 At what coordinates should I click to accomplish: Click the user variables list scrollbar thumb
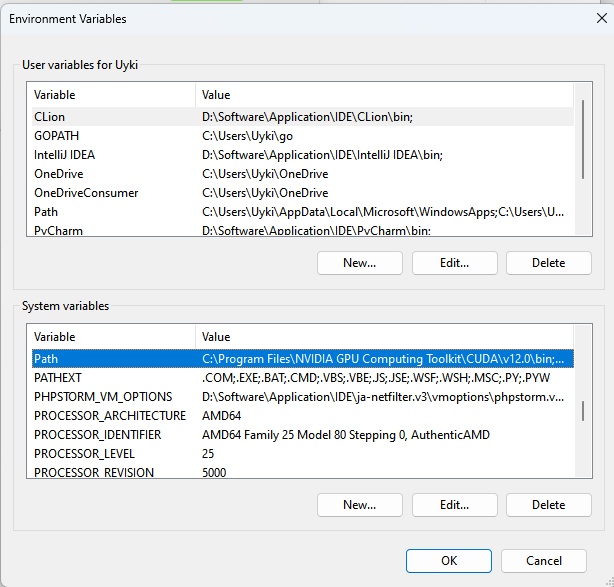click(x=583, y=139)
